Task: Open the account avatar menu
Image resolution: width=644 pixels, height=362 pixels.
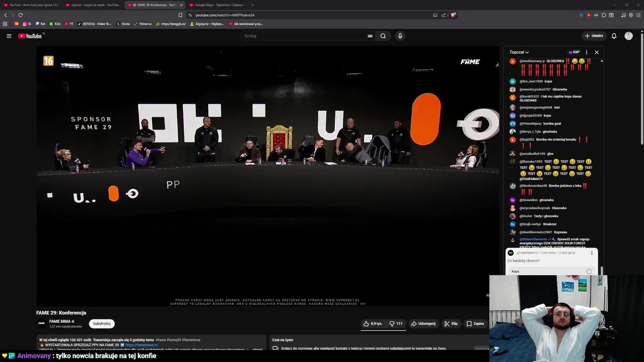Action: click(x=628, y=36)
